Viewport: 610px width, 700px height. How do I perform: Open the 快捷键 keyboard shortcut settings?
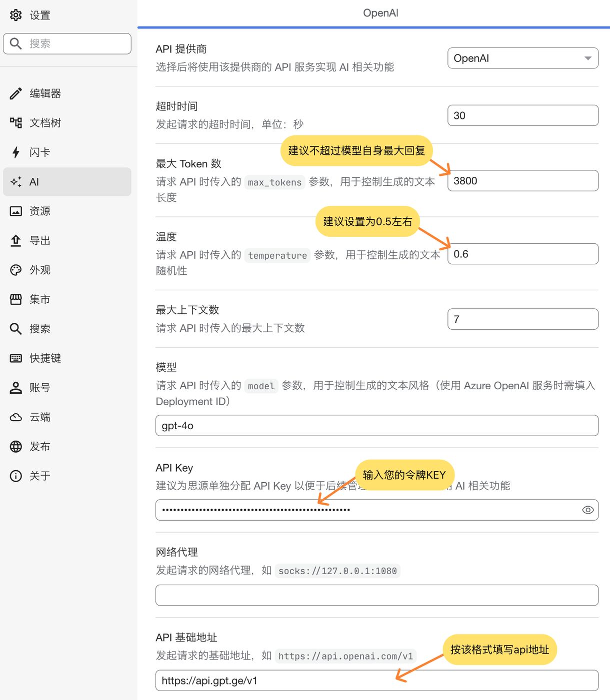click(x=67, y=358)
